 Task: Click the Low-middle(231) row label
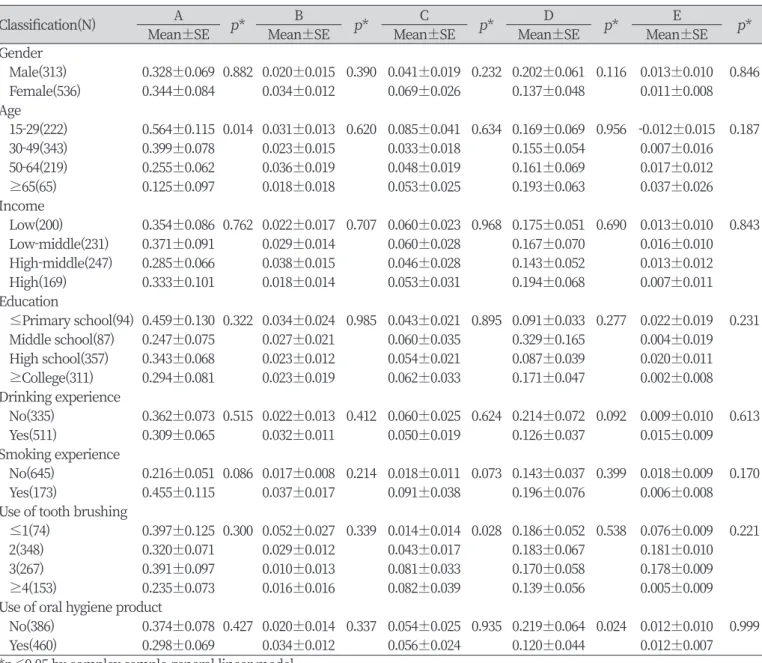coord(59,244)
